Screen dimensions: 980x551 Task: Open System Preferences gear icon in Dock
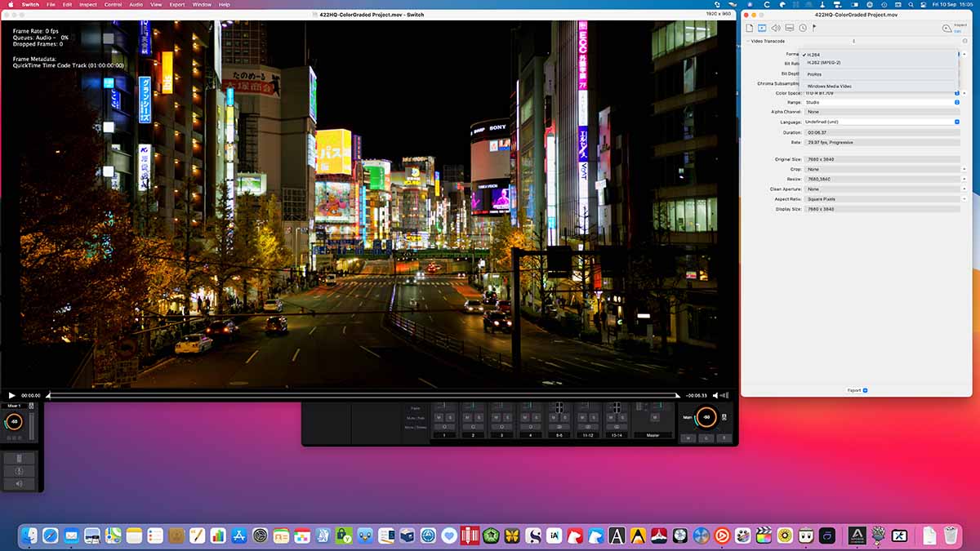coord(261,535)
